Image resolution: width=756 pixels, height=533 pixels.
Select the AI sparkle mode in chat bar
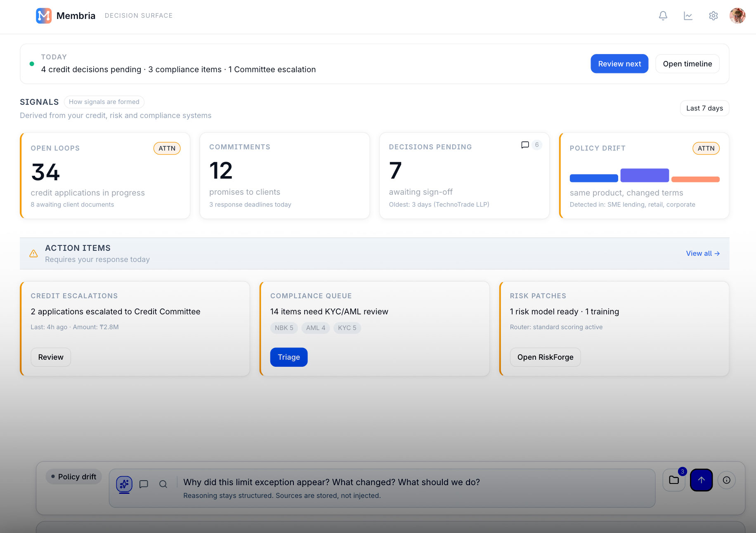tap(124, 484)
